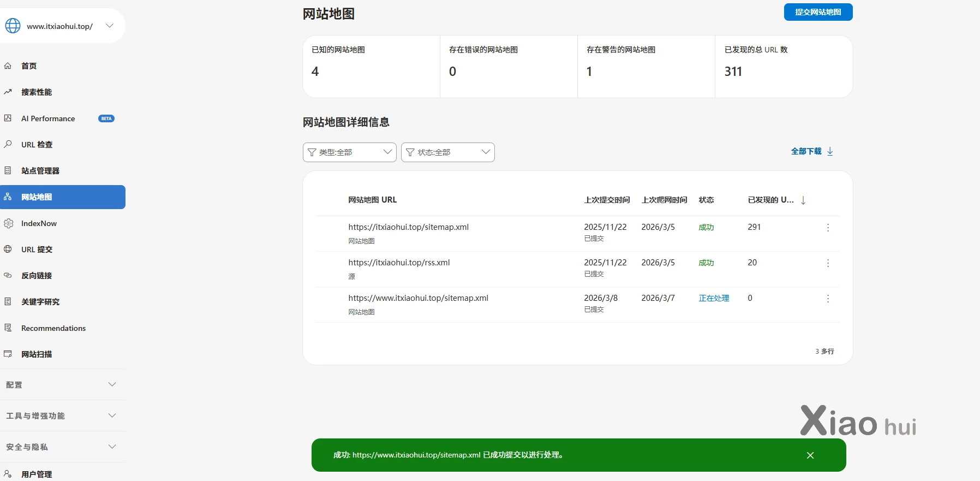Viewport: 980px width, 481px height.
Task: Click the Search Performance trend icon
Action: 8,92
